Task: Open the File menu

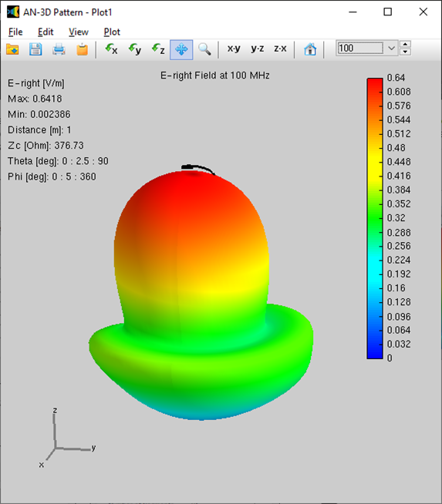Action: (x=15, y=32)
